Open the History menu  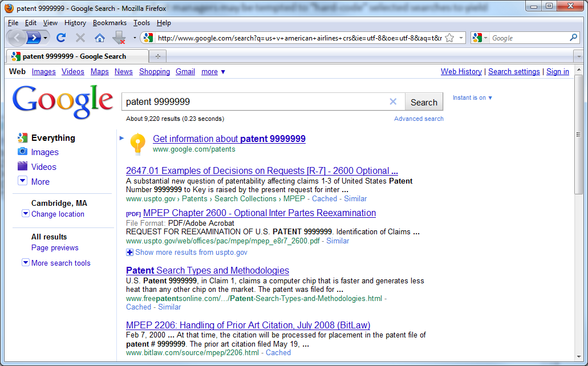tap(75, 23)
